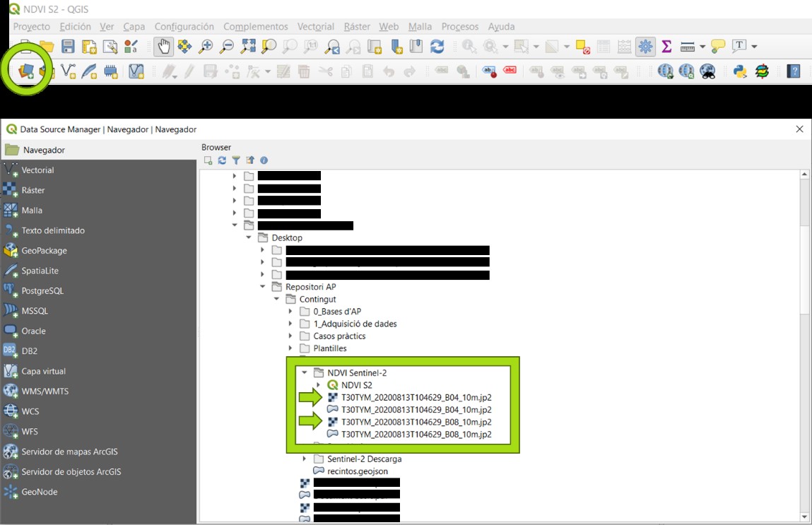The image size is (812, 525).
Task: Click the New Shapefile Layer icon
Action: [69, 71]
